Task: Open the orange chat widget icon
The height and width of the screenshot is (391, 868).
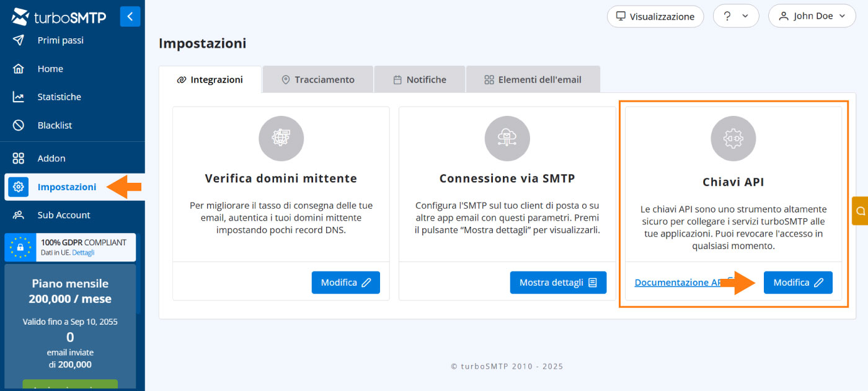Action: pos(860,211)
